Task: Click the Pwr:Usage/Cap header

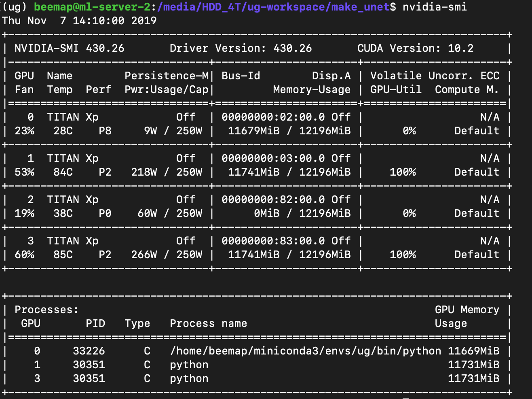Action: 167,89
